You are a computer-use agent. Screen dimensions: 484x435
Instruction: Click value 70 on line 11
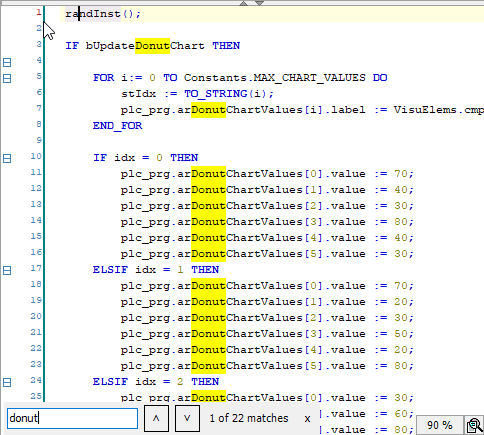tap(401, 174)
